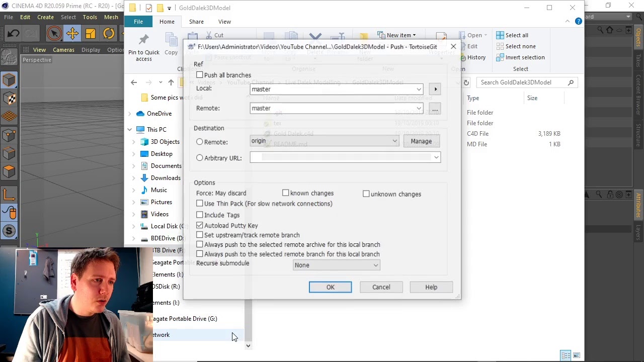The height and width of the screenshot is (362, 644).
Task: Click Help in the Push dialog
Action: click(431, 287)
